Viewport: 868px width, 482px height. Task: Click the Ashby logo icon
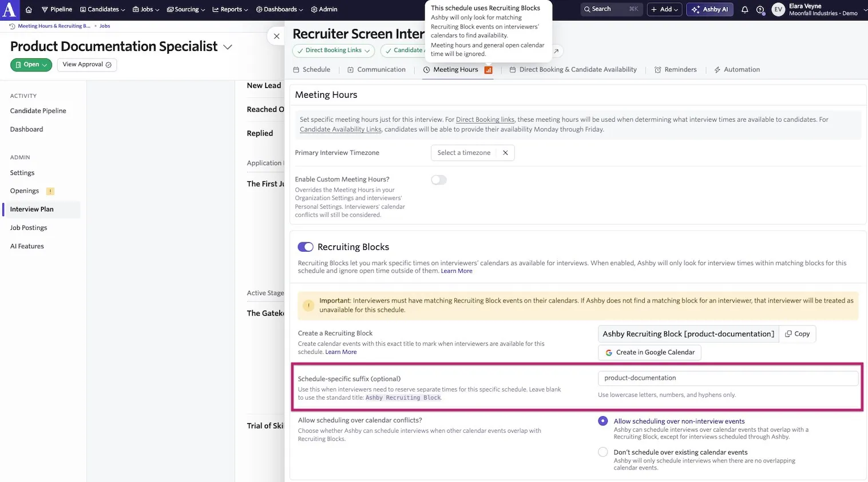coord(10,9)
